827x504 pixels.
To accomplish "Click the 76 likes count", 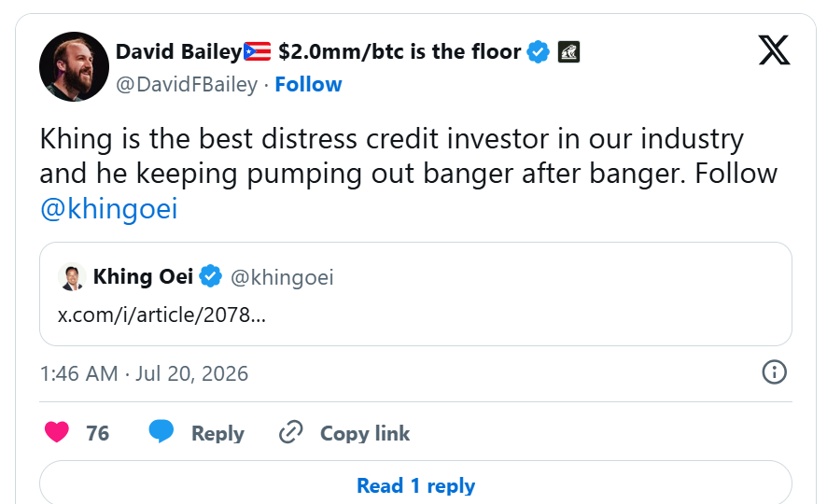I will [98, 433].
